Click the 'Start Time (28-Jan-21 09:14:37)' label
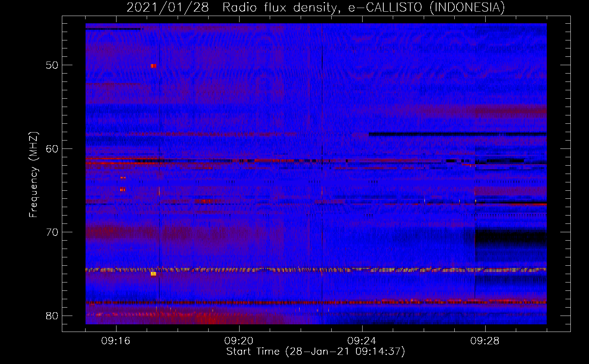Screen dimensions: 589x364 [x=316, y=352]
